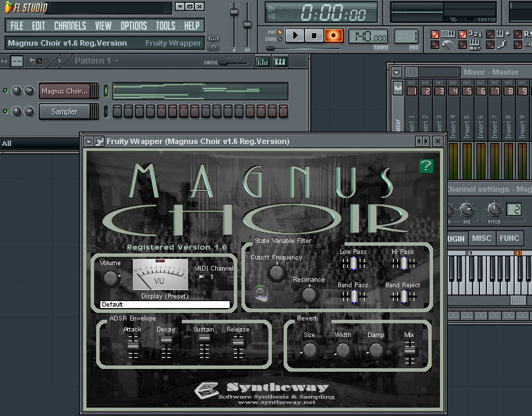Click the WAIT piano keys icon
Screen dimensions: 532x416
click(x=475, y=44)
